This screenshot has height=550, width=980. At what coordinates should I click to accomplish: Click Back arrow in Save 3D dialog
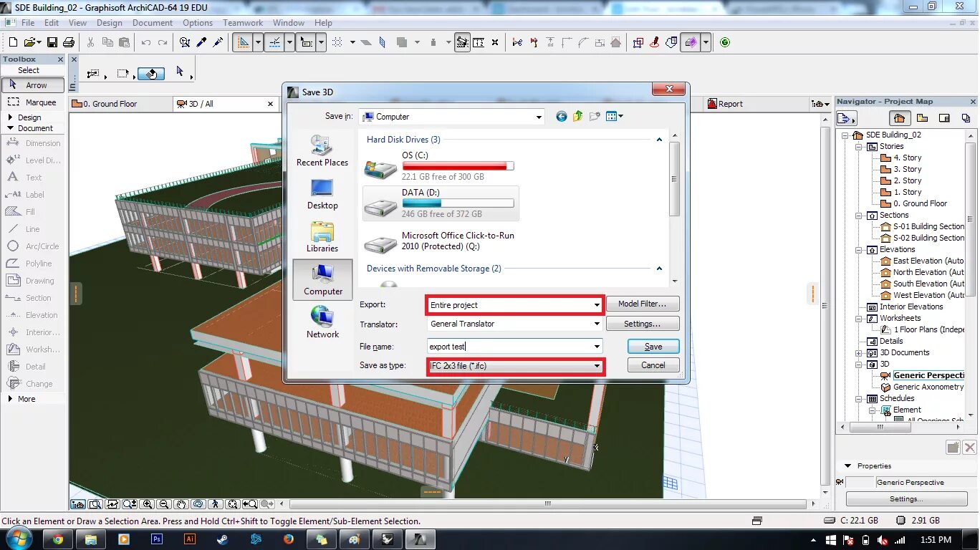(x=561, y=116)
